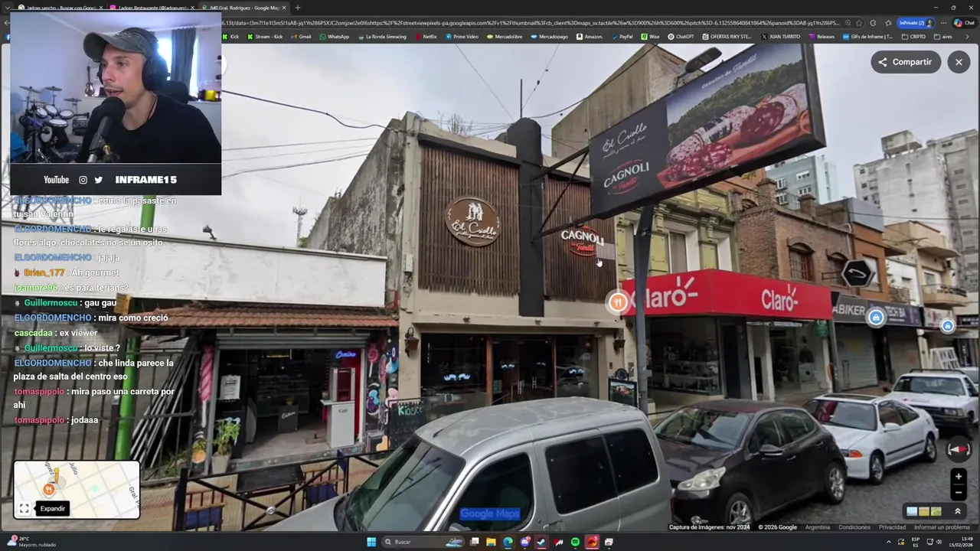
Task: Open the Amazon bookmark
Action: (x=590, y=36)
